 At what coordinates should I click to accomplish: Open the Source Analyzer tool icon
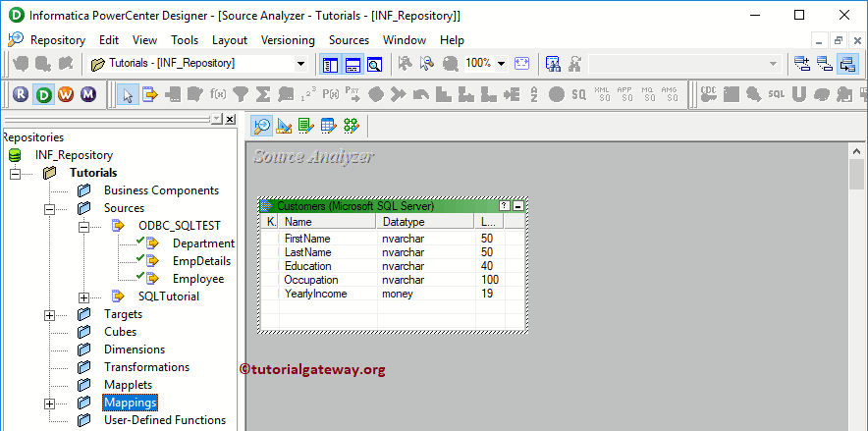[x=262, y=126]
